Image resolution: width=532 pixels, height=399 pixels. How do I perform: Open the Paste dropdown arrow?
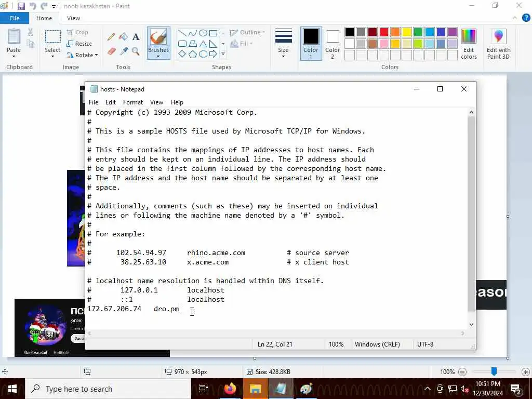[x=14, y=56]
